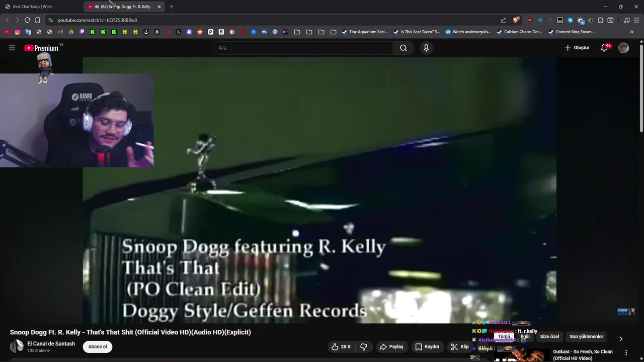Screen dimensions: 644x362
Task: Dislike the video
Action: point(364,347)
